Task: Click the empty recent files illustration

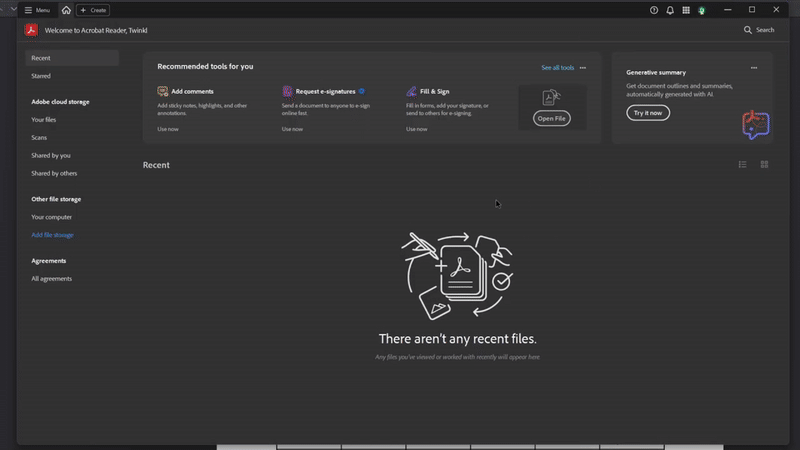Action: (458, 276)
